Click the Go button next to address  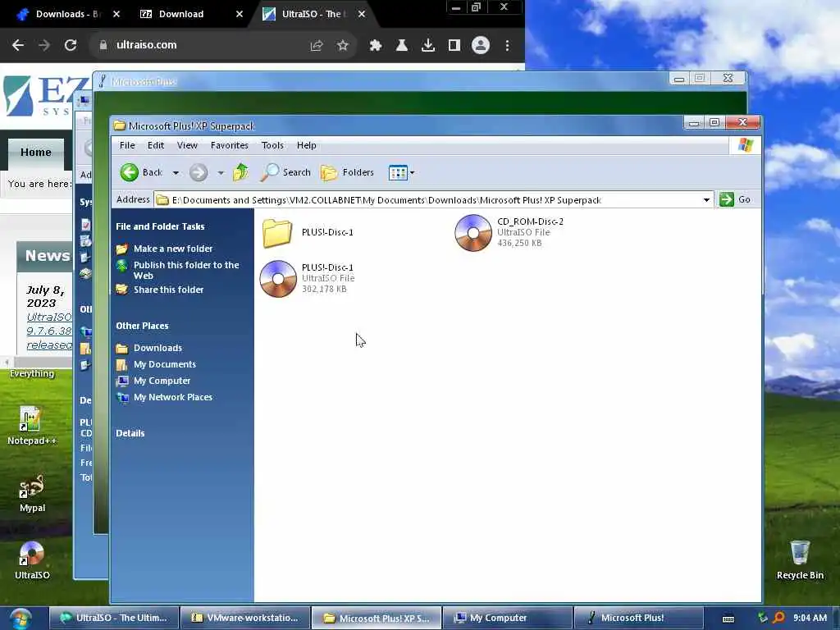pos(735,199)
